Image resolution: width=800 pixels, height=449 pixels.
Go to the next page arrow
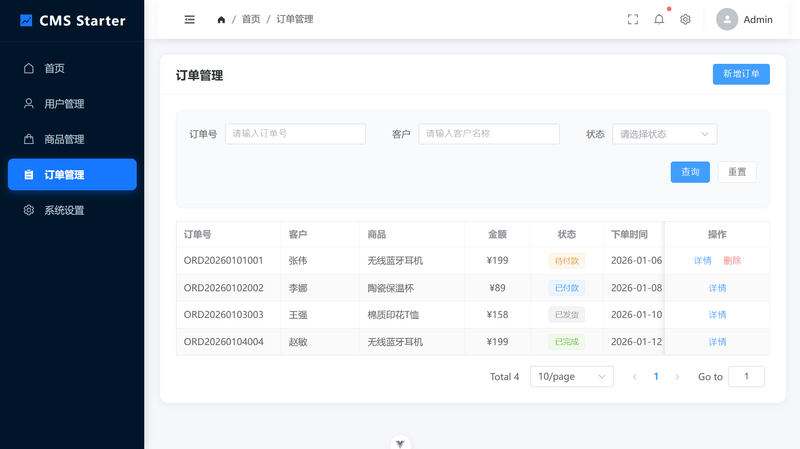tap(677, 377)
